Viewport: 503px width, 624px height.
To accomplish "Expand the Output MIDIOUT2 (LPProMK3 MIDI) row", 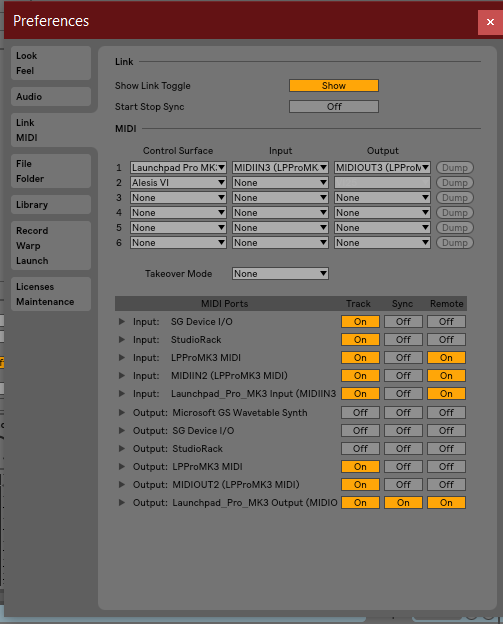I will click(x=122, y=485).
